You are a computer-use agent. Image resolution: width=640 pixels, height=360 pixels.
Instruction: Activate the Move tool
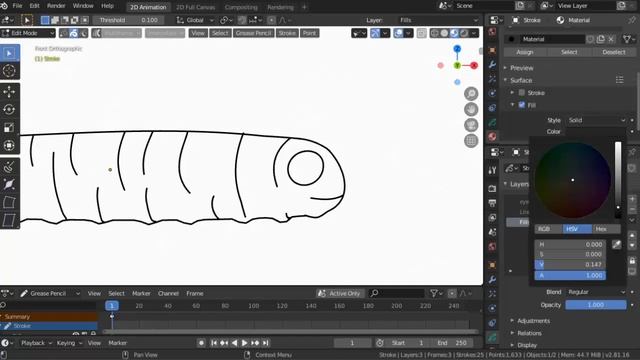9,91
